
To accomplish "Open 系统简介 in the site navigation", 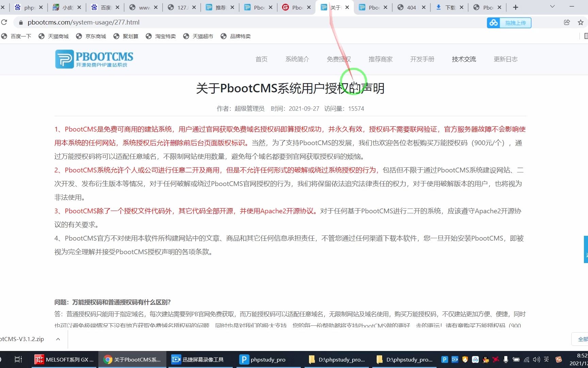I will [297, 59].
